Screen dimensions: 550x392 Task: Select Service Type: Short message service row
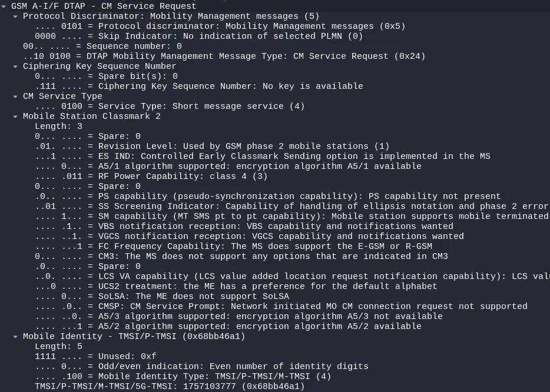pos(170,107)
